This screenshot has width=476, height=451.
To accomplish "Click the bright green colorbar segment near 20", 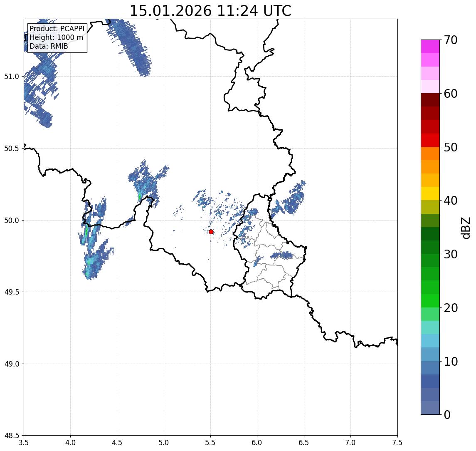I will 430,301.
